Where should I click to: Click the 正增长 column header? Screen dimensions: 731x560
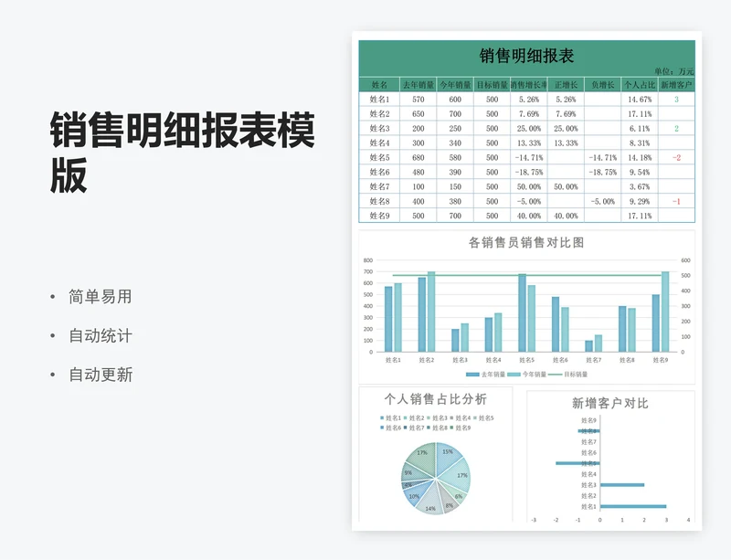tap(566, 85)
